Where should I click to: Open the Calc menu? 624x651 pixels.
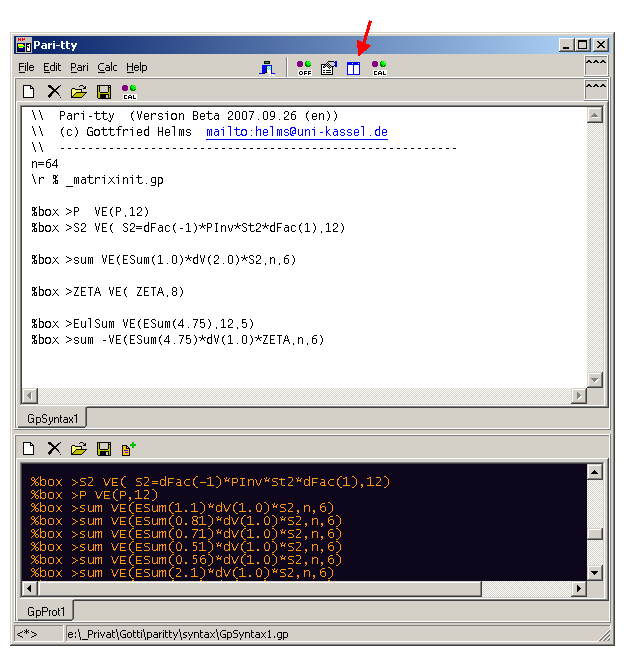tap(107, 67)
